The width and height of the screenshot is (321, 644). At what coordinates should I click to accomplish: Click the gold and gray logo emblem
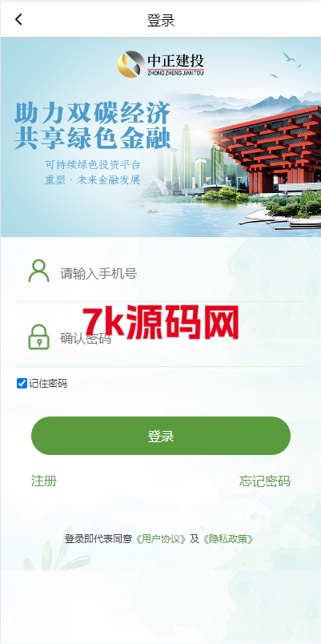pos(131,64)
